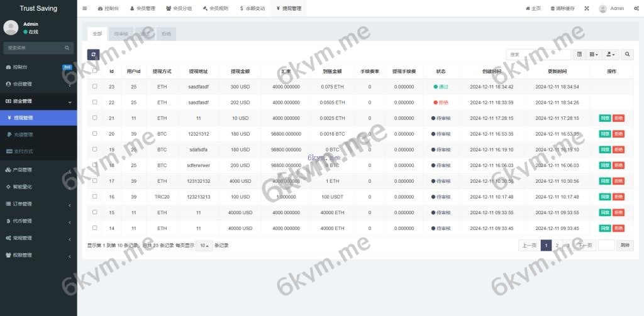Click the Admin avatar in the sidebar

pos(11,28)
